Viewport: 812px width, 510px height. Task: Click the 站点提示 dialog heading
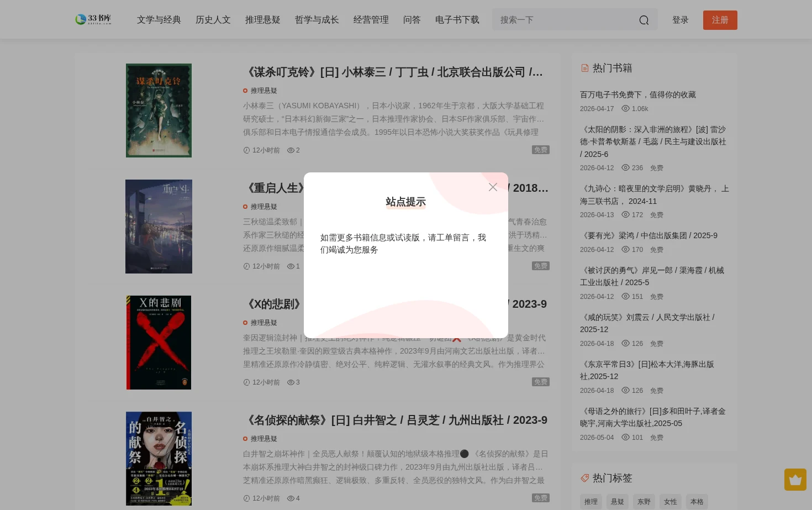406,202
